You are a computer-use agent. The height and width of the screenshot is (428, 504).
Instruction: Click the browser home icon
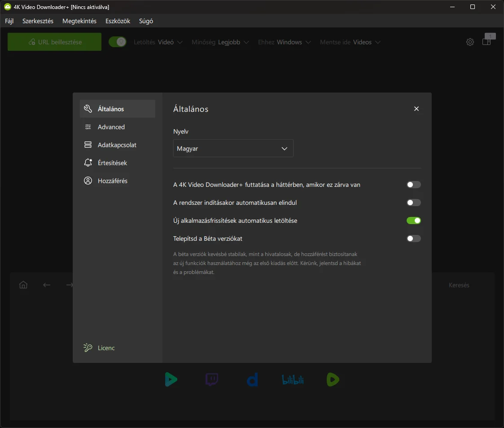23,285
